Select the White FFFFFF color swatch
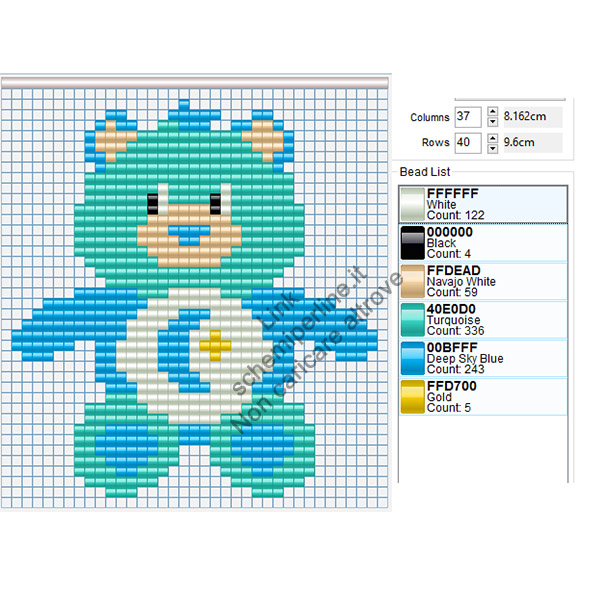Viewport: 600px width, 600px height. tap(412, 204)
